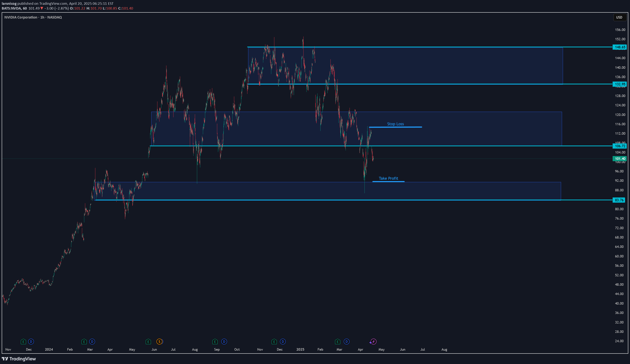
Task: Click the TradingView logo in the bottom corner
Action: coord(19,358)
